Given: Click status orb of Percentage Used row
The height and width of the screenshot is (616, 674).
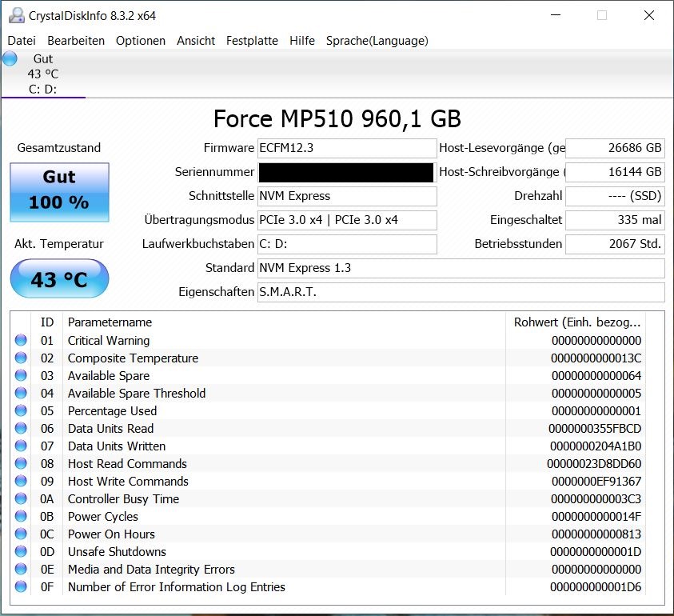Looking at the screenshot, I should point(21,411).
